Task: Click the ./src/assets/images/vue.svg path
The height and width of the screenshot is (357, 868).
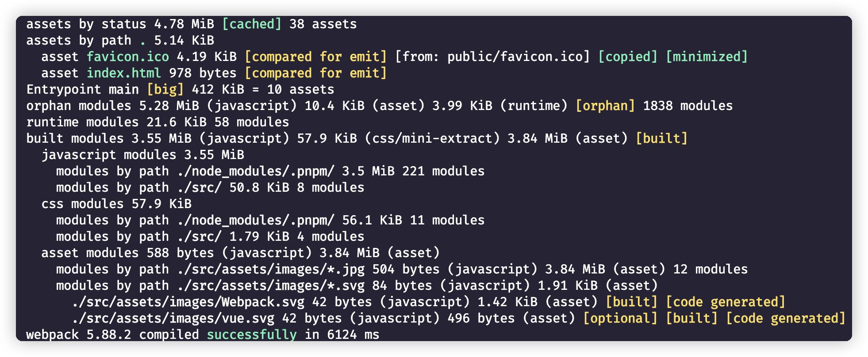Action: (x=173, y=318)
